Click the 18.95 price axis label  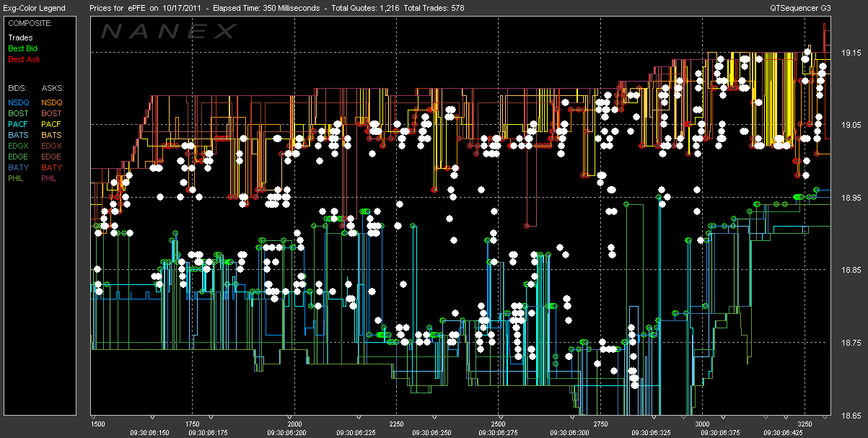[x=851, y=197]
